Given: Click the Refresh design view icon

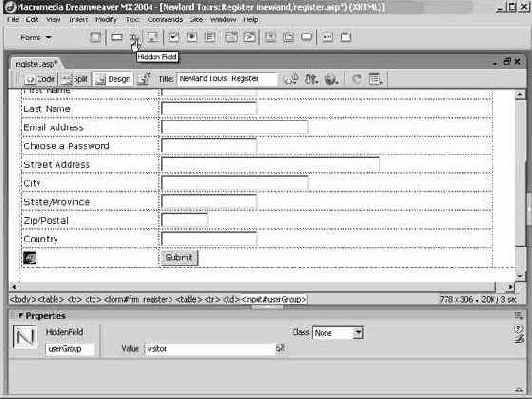Looking at the screenshot, I should click(356, 79).
